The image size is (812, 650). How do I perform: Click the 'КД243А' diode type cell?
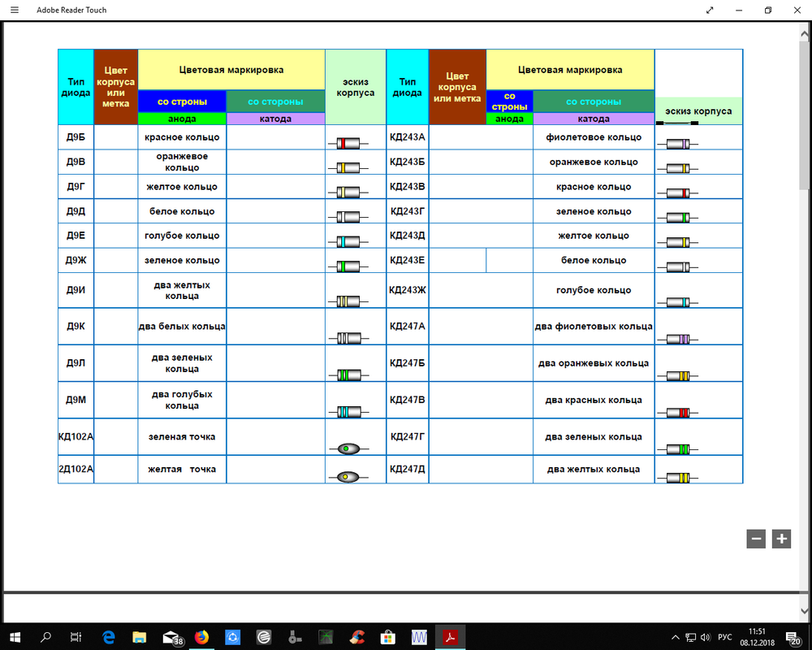tap(407, 137)
